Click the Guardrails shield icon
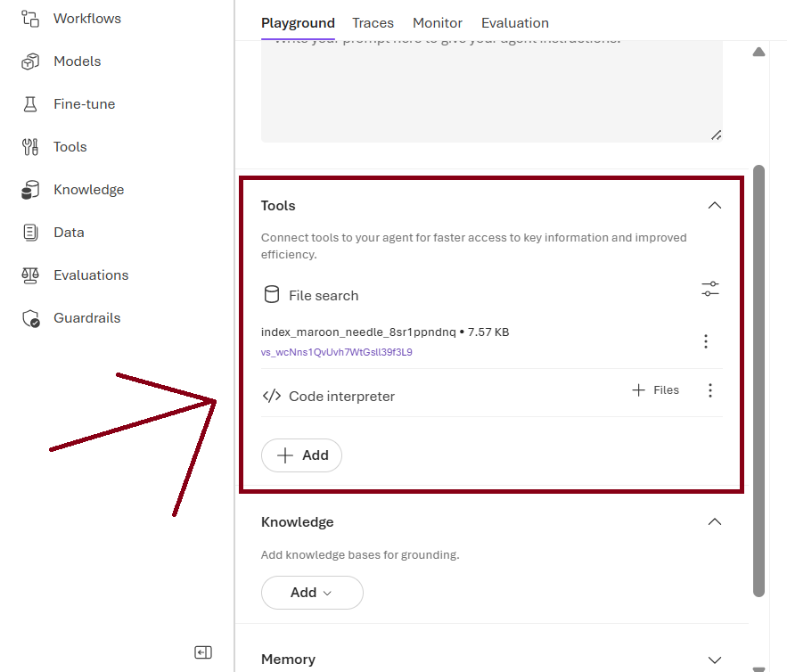The width and height of the screenshot is (787, 672). pos(30,318)
